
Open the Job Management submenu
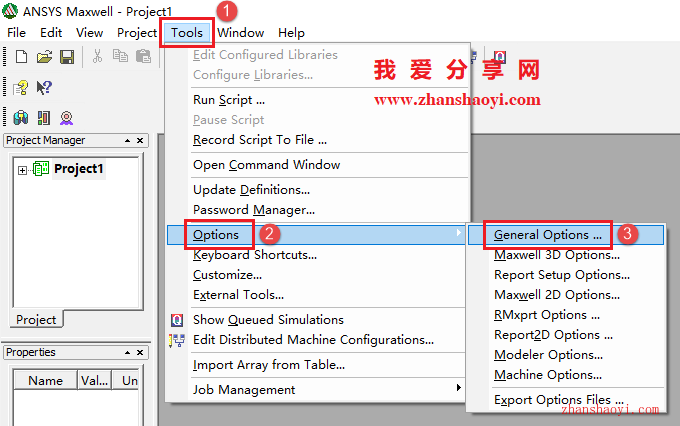click(458, 387)
